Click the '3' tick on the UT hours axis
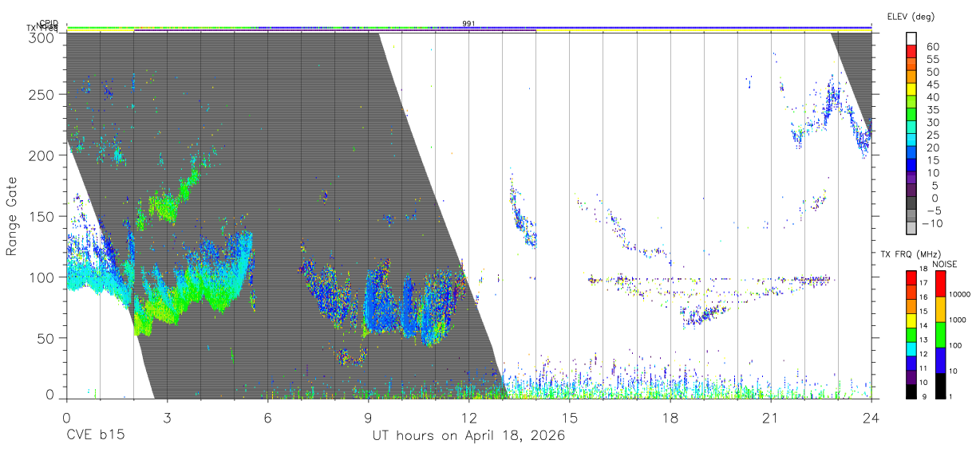980x452 pixels. click(x=167, y=418)
